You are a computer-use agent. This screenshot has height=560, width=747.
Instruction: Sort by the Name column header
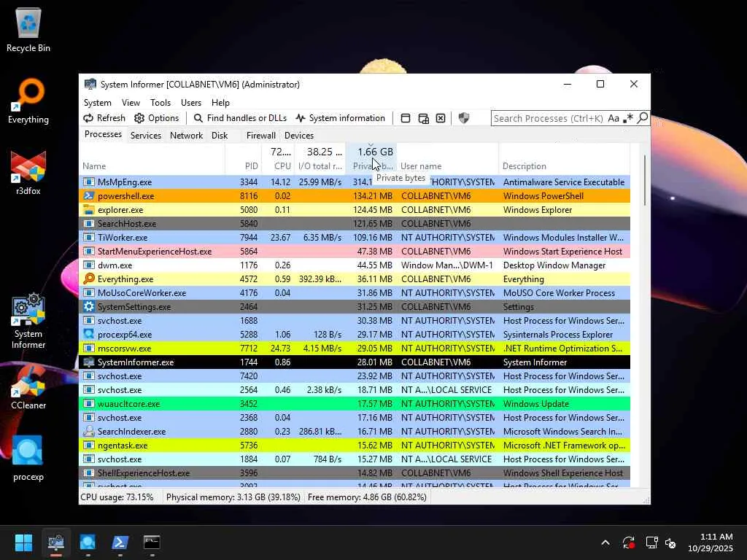point(152,158)
